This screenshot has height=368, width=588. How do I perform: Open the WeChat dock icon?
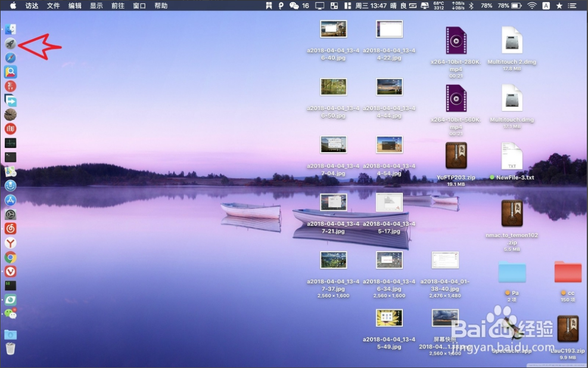[10, 314]
